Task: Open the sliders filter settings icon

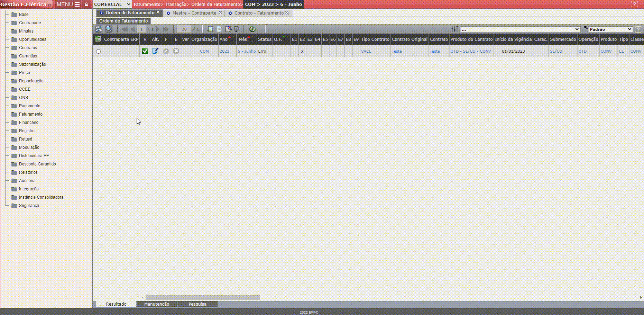Action: [x=454, y=29]
